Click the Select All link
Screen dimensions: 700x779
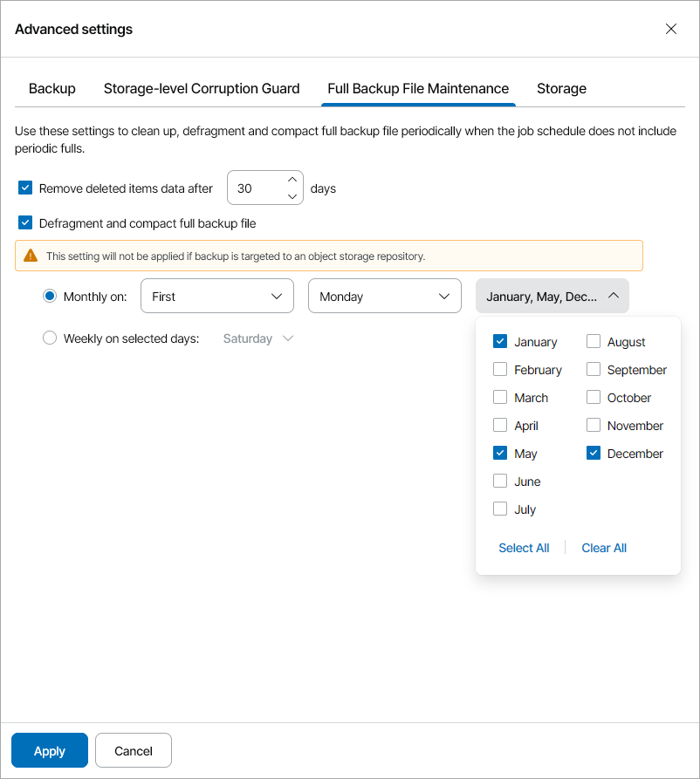pyautogui.click(x=524, y=548)
